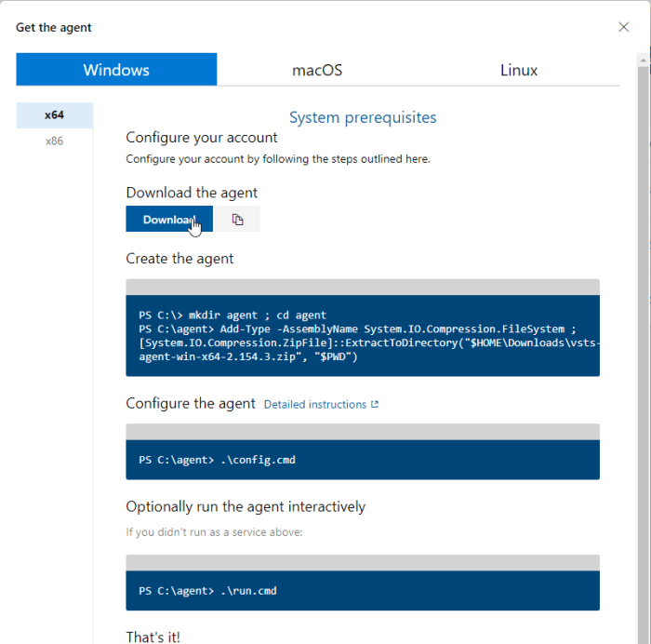Close the Get the agent dialog
This screenshot has height=644, width=651.
[x=623, y=27]
